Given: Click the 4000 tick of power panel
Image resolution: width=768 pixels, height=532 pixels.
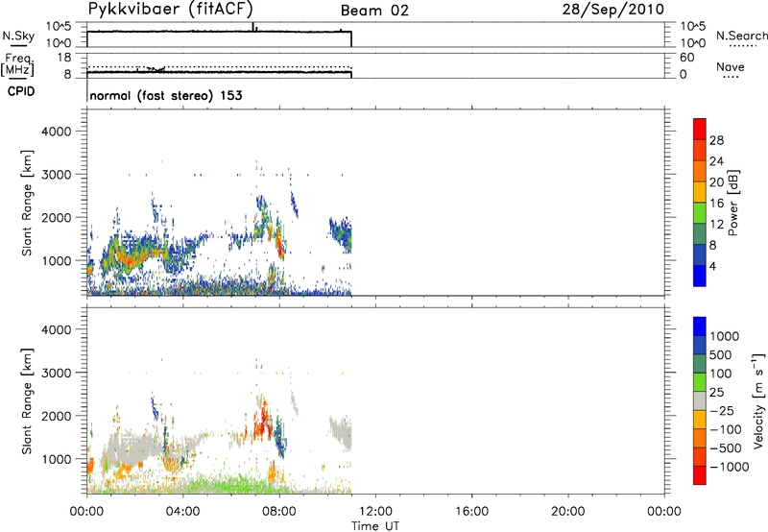Looking at the screenshot, I should coord(57,132).
